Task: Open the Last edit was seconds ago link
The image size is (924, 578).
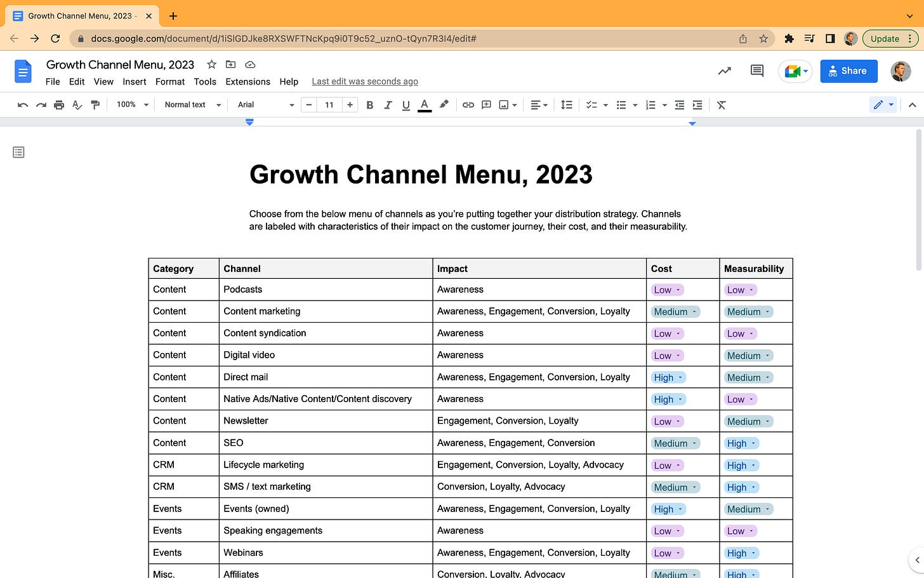Action: pos(365,81)
